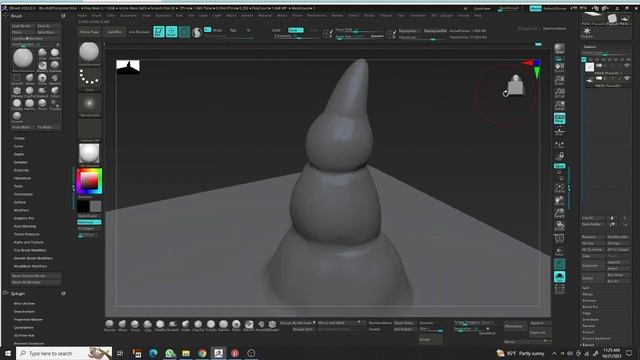
Task: Pick a color in the color picker square
Action: tap(89, 180)
